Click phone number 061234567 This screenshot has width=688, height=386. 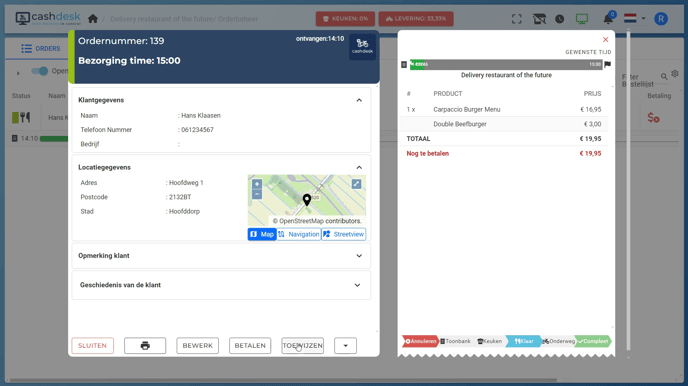coord(197,130)
